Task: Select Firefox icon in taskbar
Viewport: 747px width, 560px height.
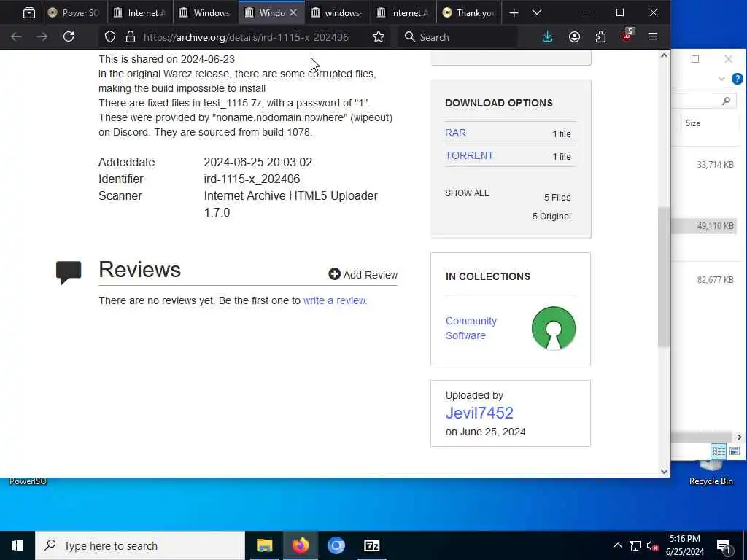Action: pyautogui.click(x=300, y=545)
